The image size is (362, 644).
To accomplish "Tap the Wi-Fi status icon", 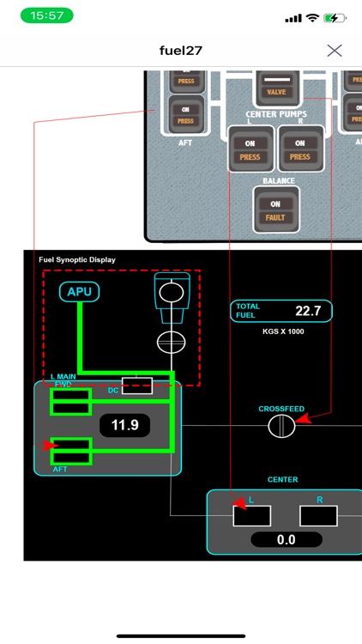I will pos(312,18).
